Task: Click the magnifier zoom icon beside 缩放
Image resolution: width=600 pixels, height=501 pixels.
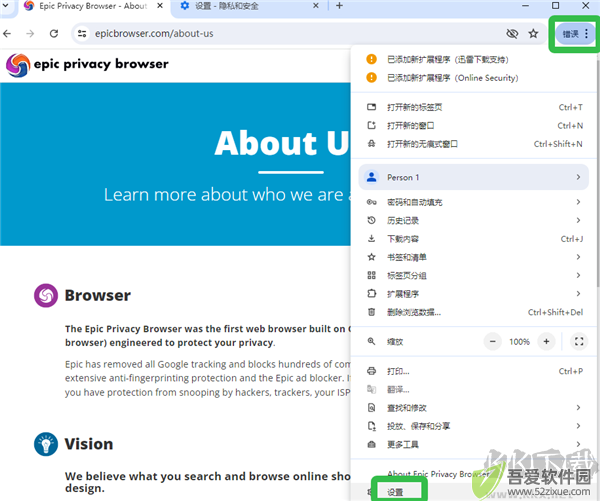Action: click(372, 341)
